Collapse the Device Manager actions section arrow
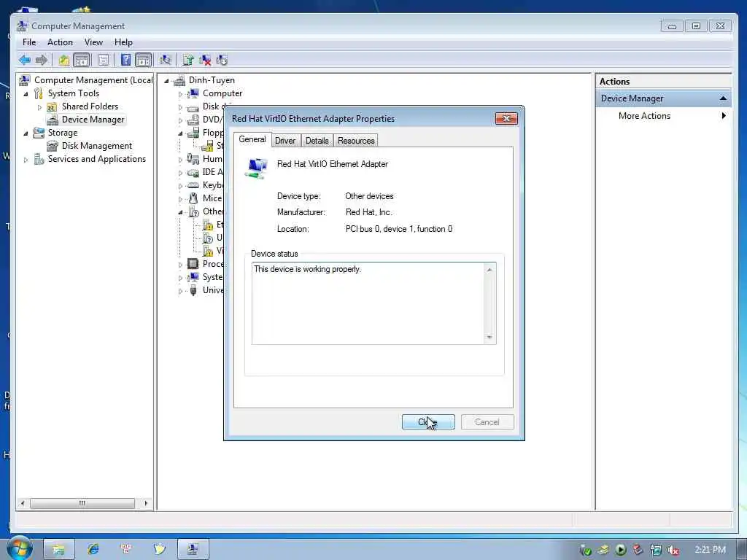Screen dimensions: 747x560 coord(723,98)
